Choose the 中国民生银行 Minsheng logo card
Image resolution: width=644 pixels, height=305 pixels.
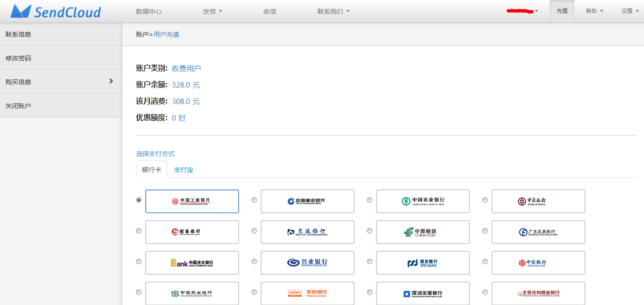tap(192, 293)
